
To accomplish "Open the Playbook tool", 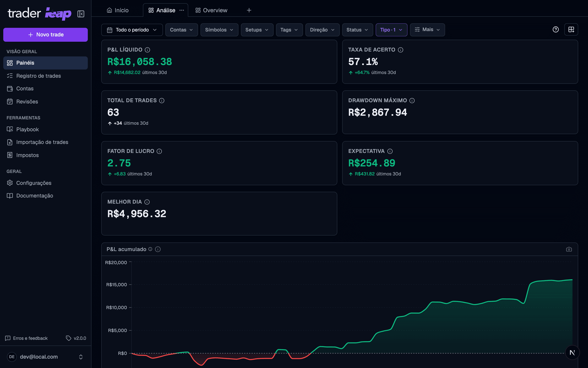I will tap(46, 129).
